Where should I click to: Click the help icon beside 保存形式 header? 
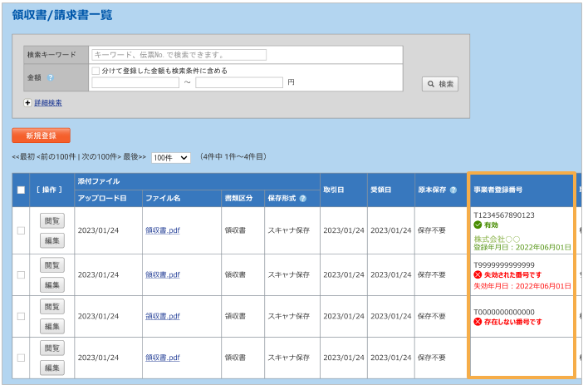point(303,199)
